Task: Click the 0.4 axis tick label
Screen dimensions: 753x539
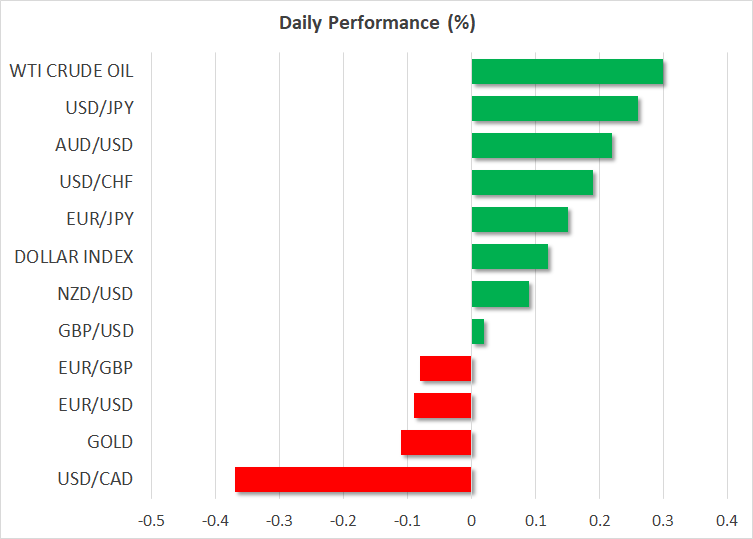Action: (727, 520)
